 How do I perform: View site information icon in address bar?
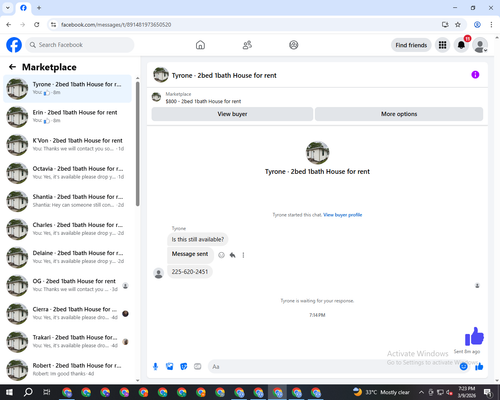pos(53,25)
